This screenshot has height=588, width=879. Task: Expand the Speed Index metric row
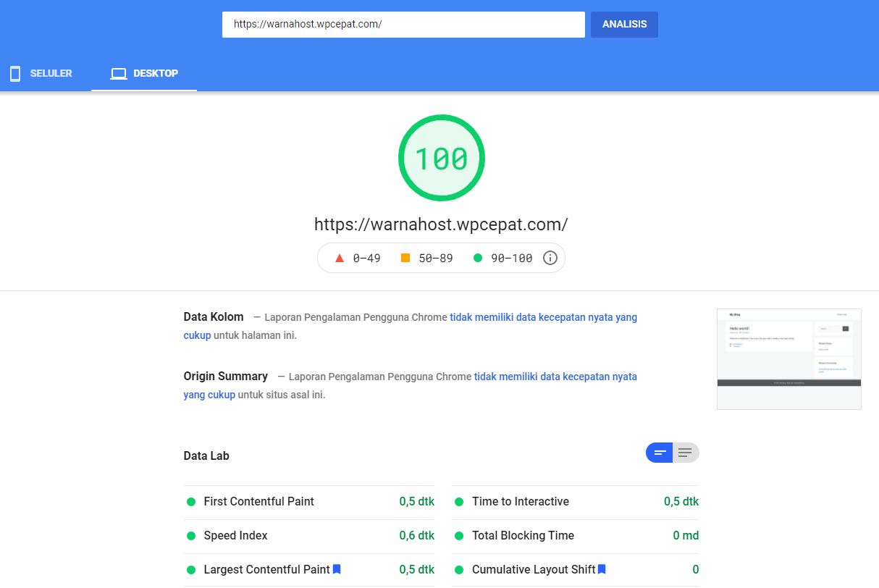[235, 536]
